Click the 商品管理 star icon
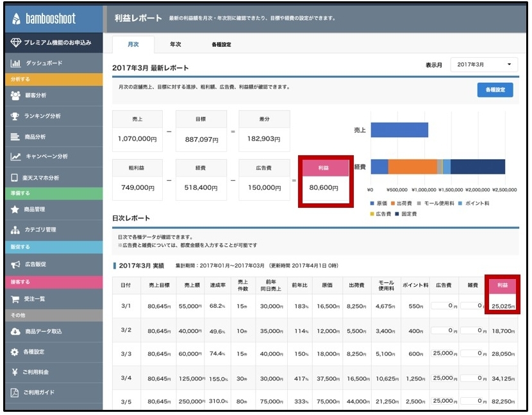Screen dimensions: 532x415 pos(16,209)
